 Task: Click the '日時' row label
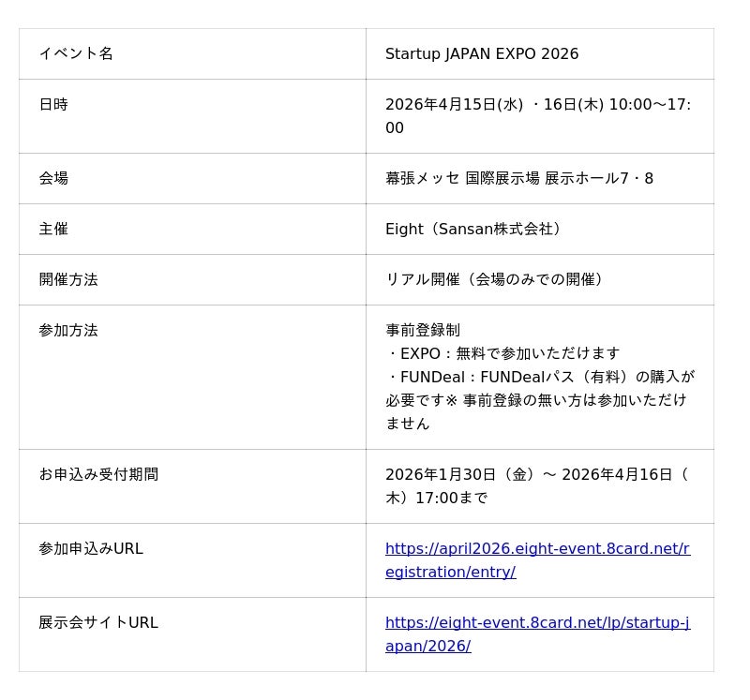click(53, 105)
